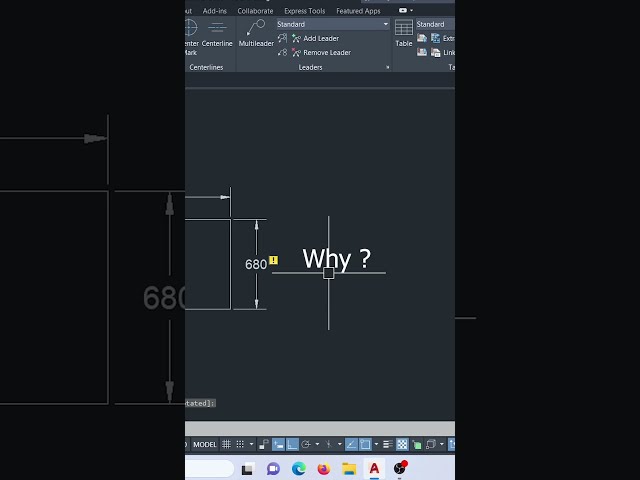Open isometric drafting plane dropdown arrow
The image size is (640, 480).
coord(340,444)
